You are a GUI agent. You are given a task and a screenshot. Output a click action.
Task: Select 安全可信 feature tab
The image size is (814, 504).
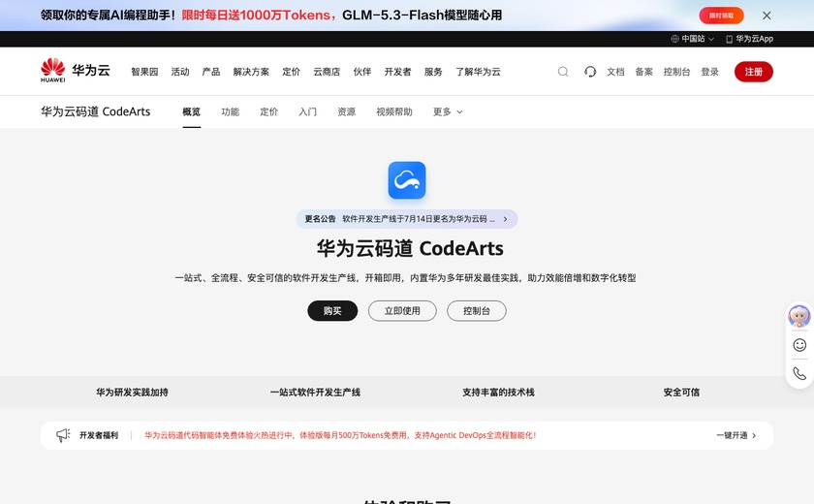(x=681, y=393)
